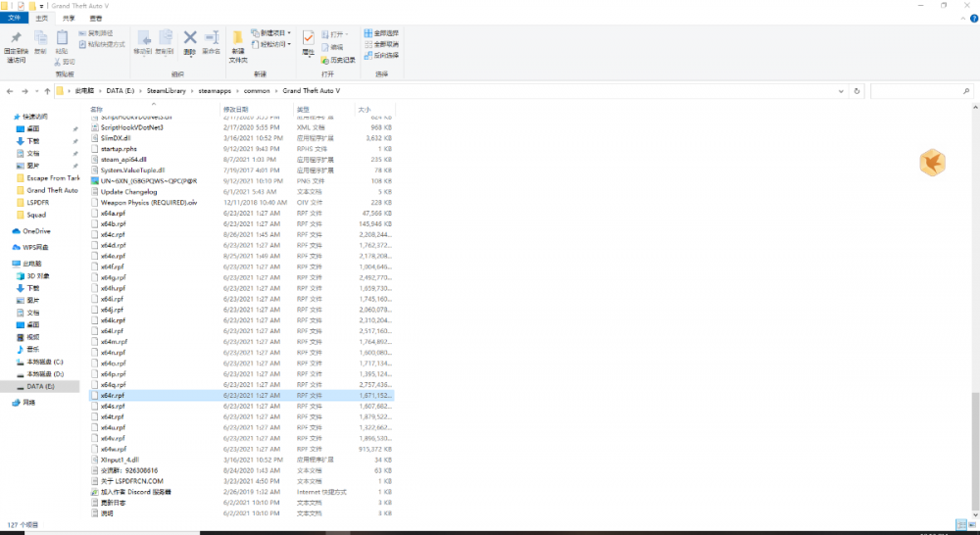Click 反向选择 (invert selection)
Image resolution: width=980 pixels, height=535 pixels.
pyautogui.click(x=381, y=55)
